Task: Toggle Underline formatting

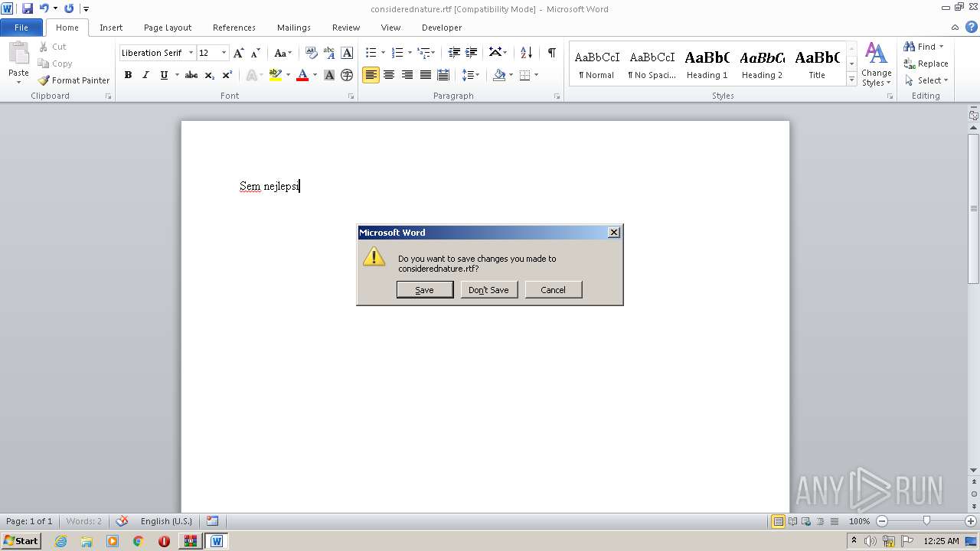Action: (164, 75)
